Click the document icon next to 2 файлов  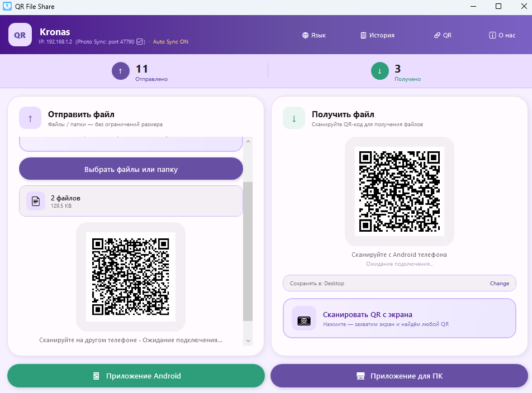click(x=36, y=201)
